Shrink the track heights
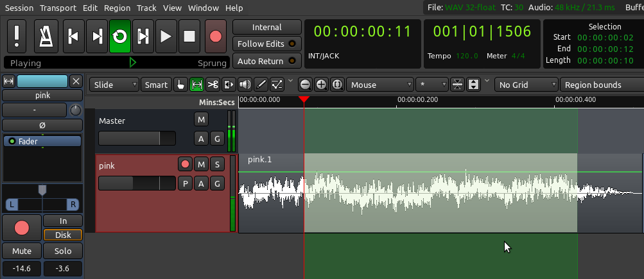The height and width of the screenshot is (279, 644). 457,85
